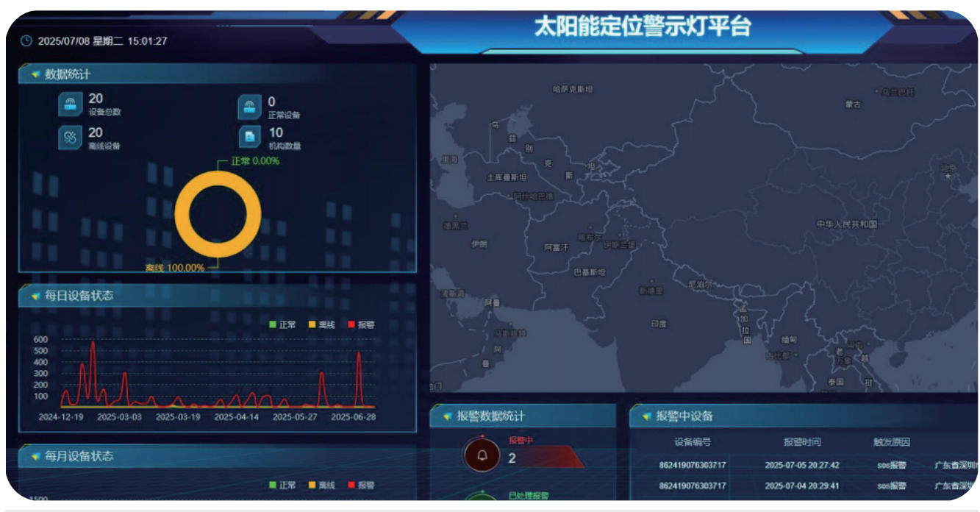Click the 2025-05-27 x-axis date label
This screenshot has height=512, width=980.
click(x=295, y=417)
